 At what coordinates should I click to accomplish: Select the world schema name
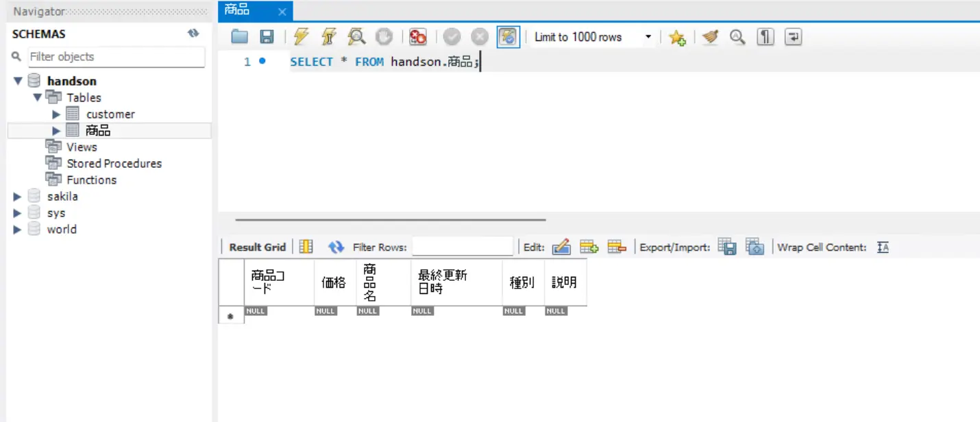click(x=62, y=229)
